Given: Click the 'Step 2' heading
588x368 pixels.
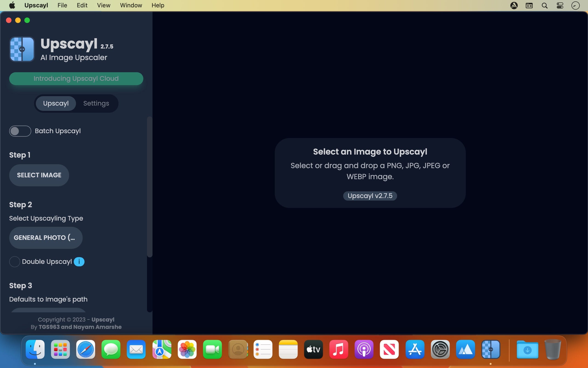Looking at the screenshot, I should point(21,205).
